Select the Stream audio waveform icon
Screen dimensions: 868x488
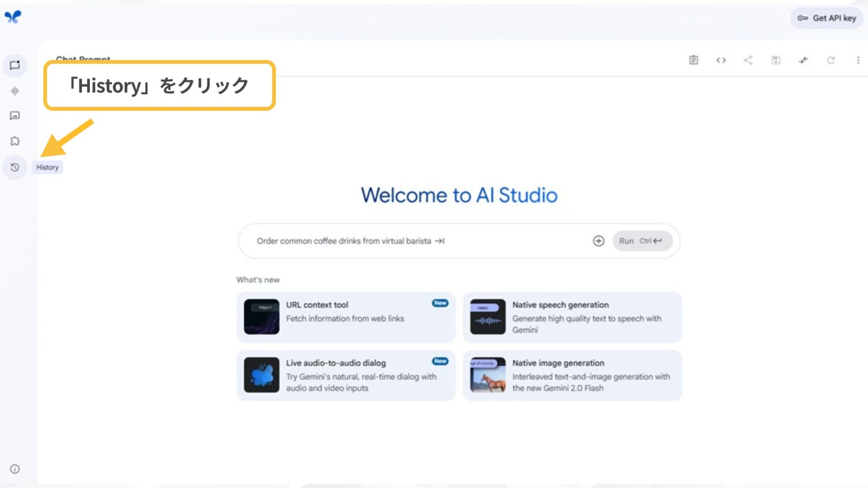(15, 91)
